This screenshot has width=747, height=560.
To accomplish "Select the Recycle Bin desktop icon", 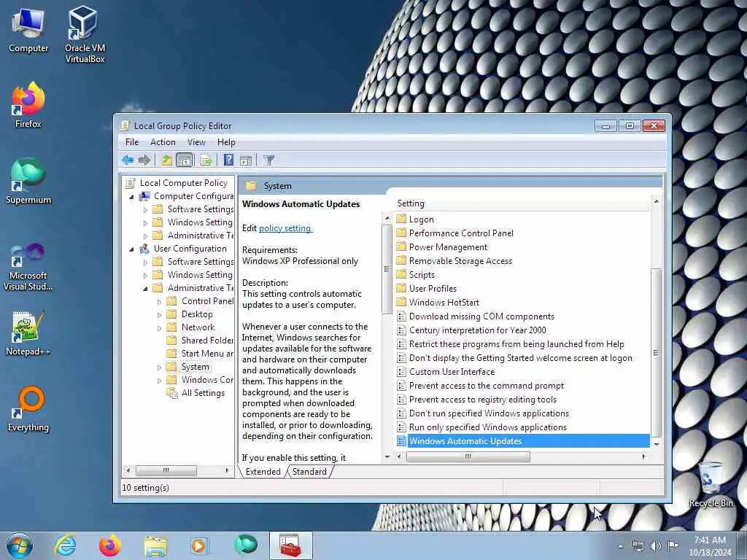I will pyautogui.click(x=711, y=485).
